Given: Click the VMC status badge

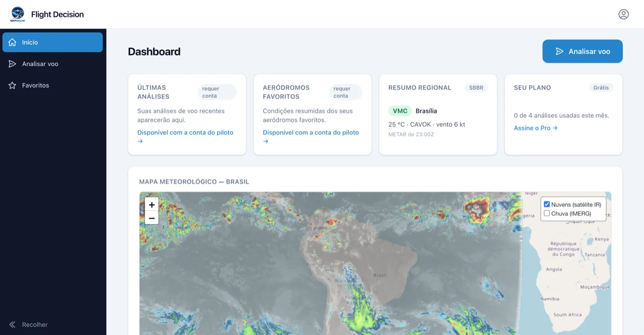Looking at the screenshot, I should click(x=400, y=111).
